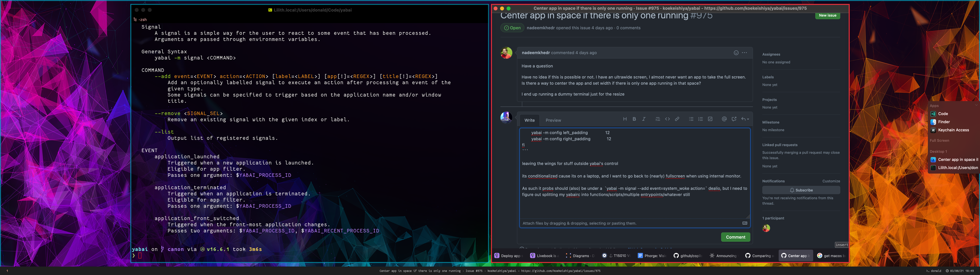Click the New issue button
Viewport: 980px width, 275px height.
pos(828,16)
